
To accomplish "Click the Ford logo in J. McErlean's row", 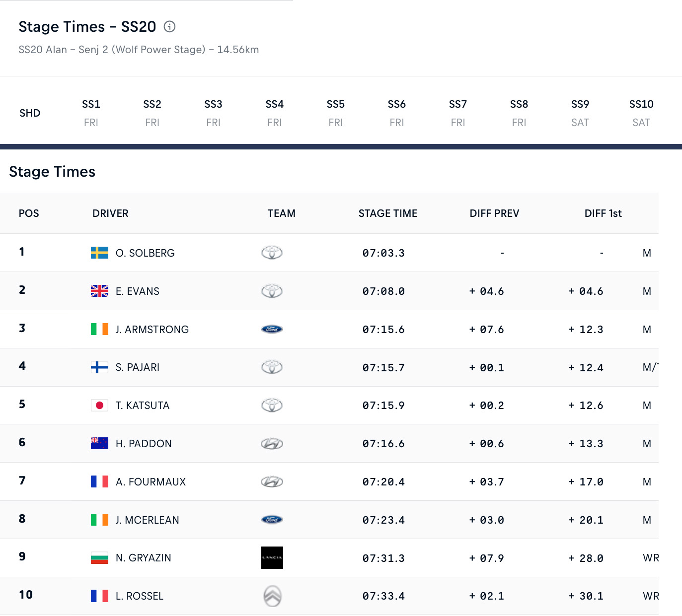I will coord(272,520).
